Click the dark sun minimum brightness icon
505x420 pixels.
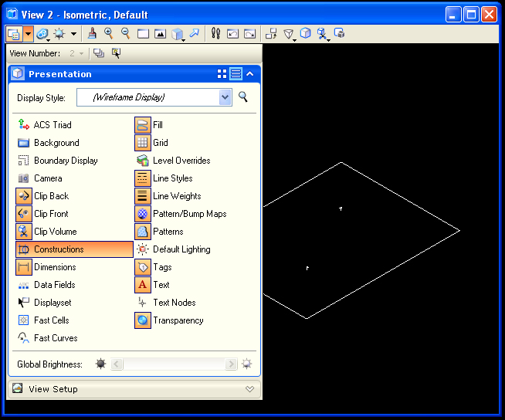pyautogui.click(x=101, y=364)
